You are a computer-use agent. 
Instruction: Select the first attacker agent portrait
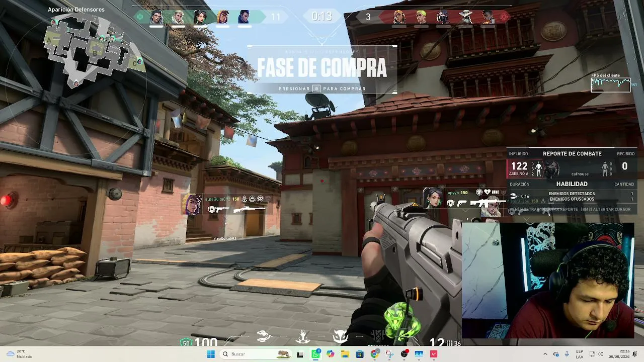point(399,17)
